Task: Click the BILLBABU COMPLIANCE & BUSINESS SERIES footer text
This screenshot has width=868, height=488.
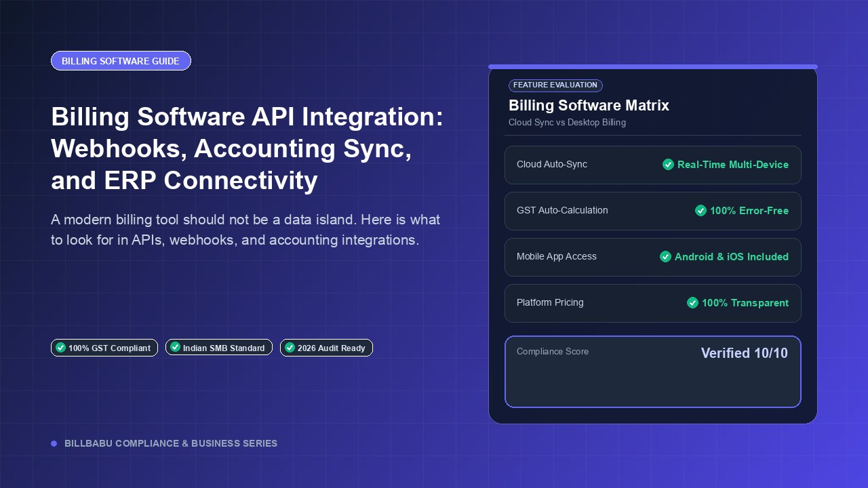Action: point(171,444)
